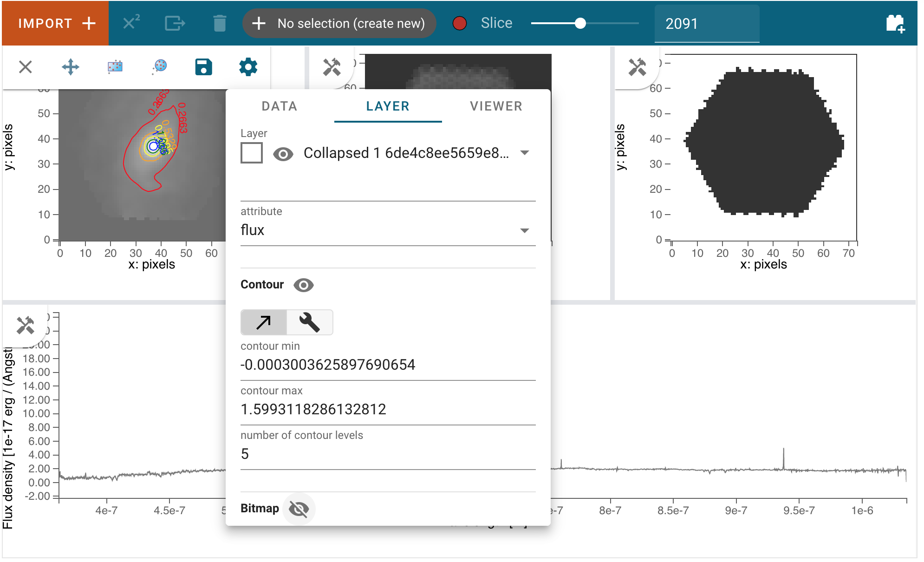Open viewer settings with the gear icon
The image size is (924, 562).
point(248,67)
